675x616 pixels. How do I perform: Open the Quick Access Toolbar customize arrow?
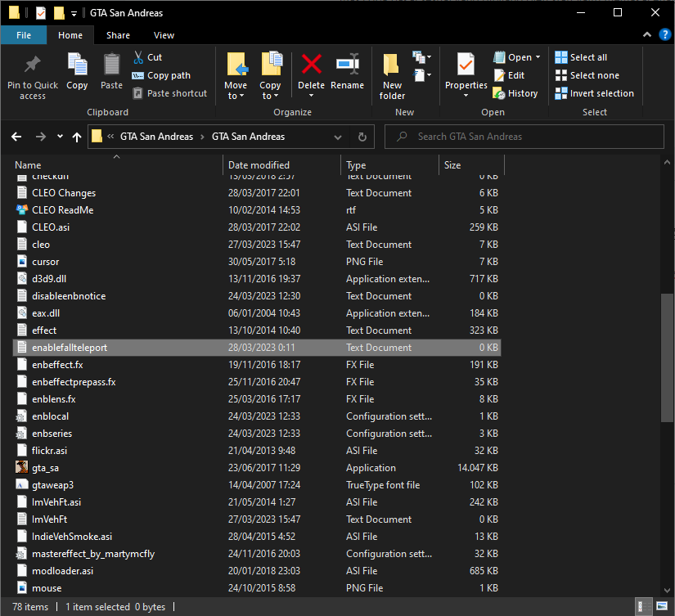[74, 13]
